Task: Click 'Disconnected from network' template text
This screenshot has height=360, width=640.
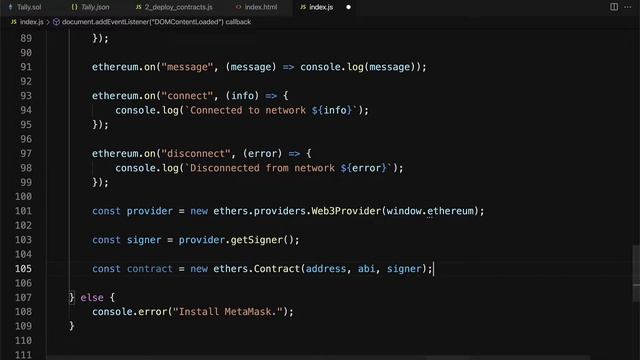Action: tap(262, 168)
